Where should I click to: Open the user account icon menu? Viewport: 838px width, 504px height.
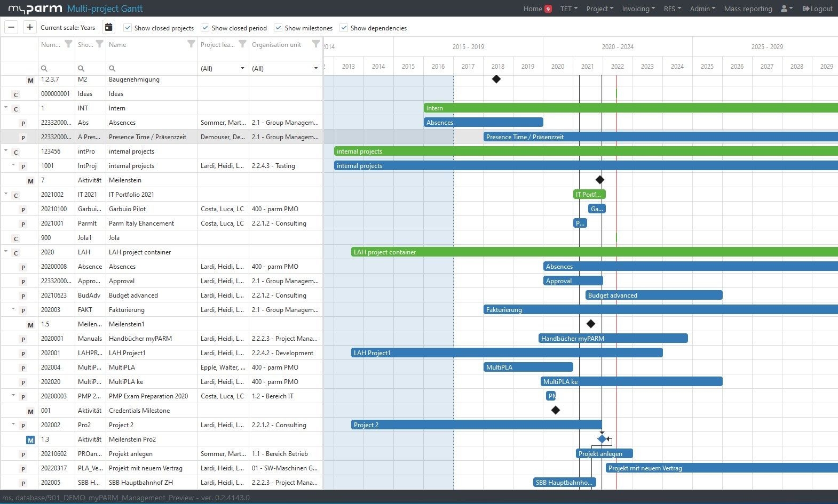tap(786, 9)
